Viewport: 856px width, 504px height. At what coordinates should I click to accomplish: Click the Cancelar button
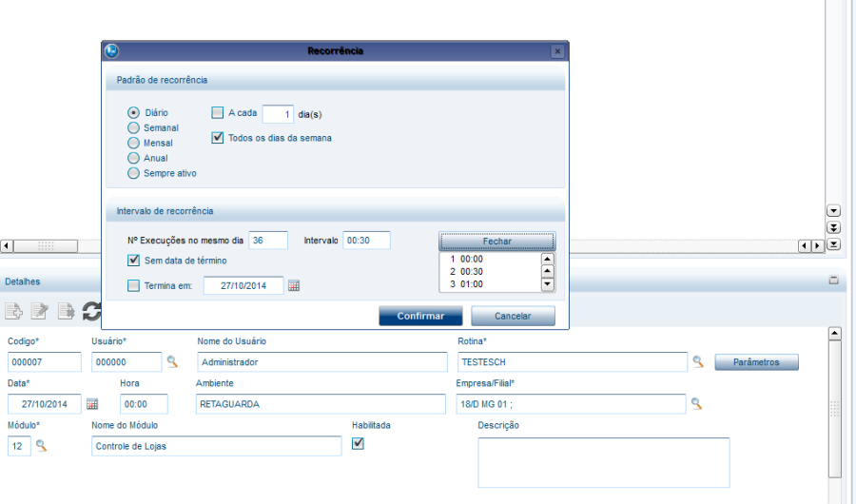513,316
